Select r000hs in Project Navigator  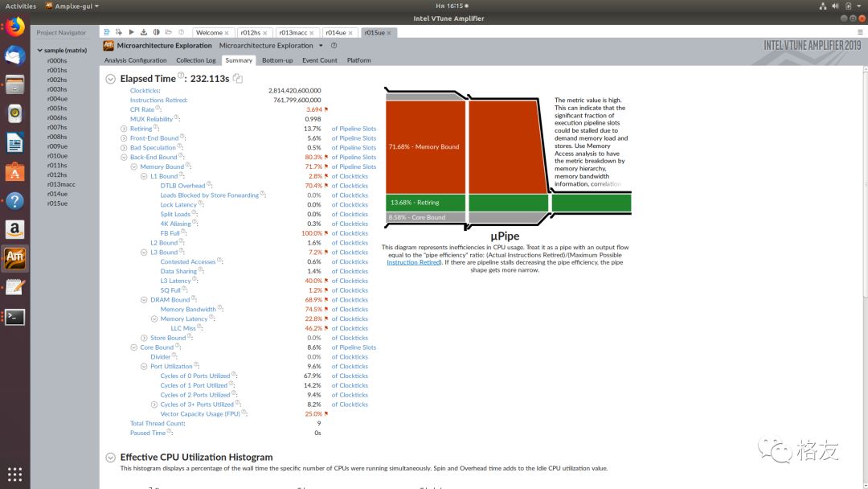pos(57,61)
